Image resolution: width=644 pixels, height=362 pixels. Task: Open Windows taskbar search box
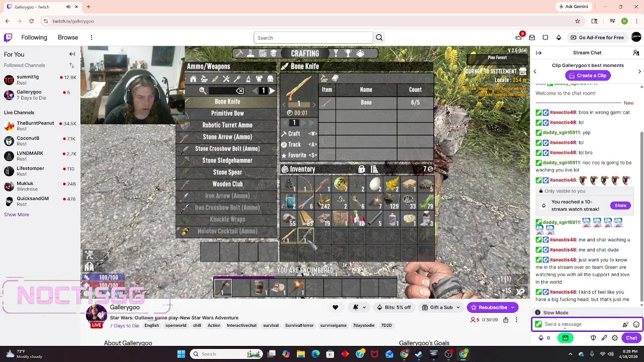226,354
